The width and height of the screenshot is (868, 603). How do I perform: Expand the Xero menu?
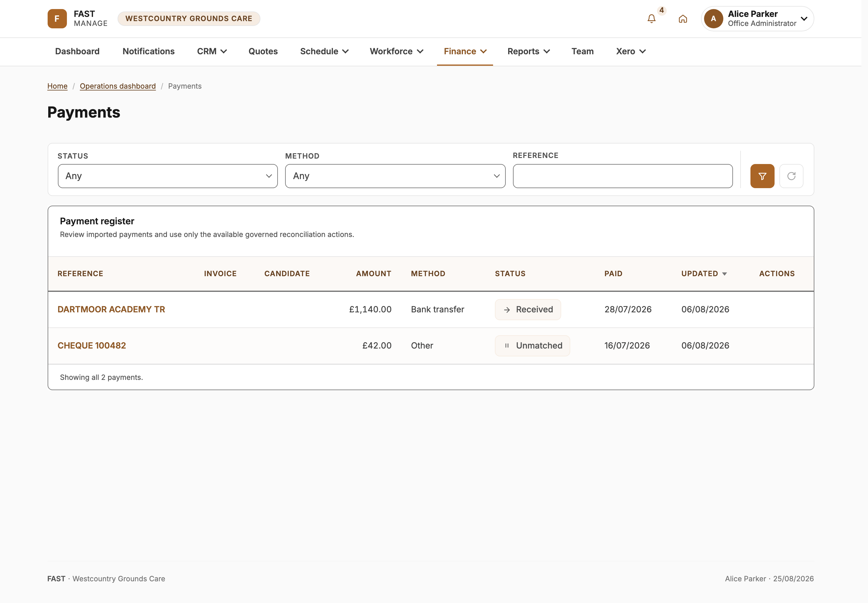tap(631, 51)
